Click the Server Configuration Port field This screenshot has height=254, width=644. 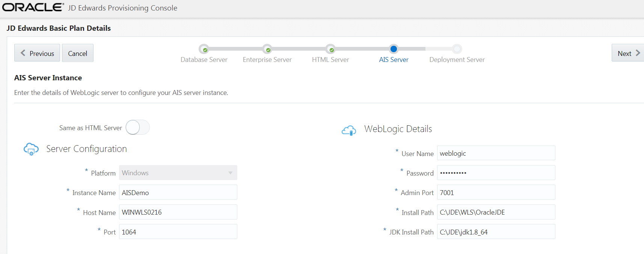178,231
